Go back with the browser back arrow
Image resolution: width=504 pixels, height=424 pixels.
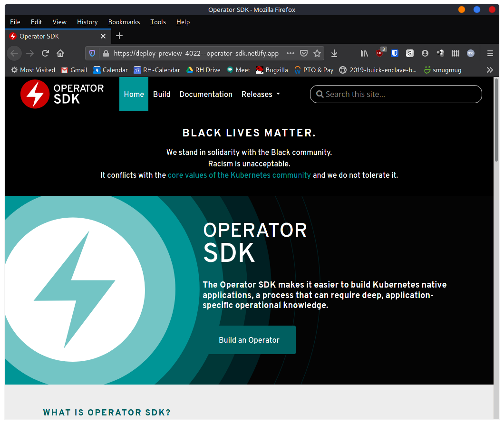coord(14,53)
